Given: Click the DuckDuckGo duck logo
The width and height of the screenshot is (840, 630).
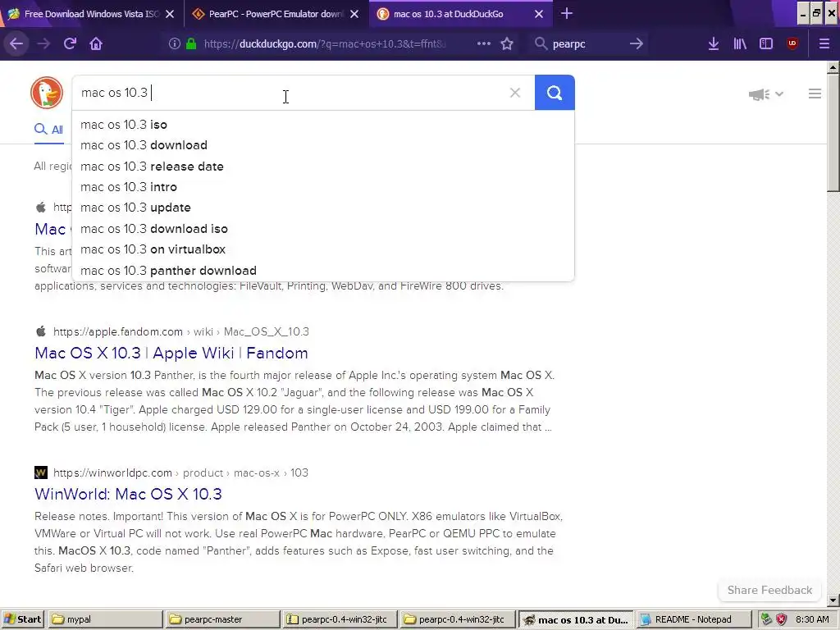Looking at the screenshot, I should (x=47, y=93).
